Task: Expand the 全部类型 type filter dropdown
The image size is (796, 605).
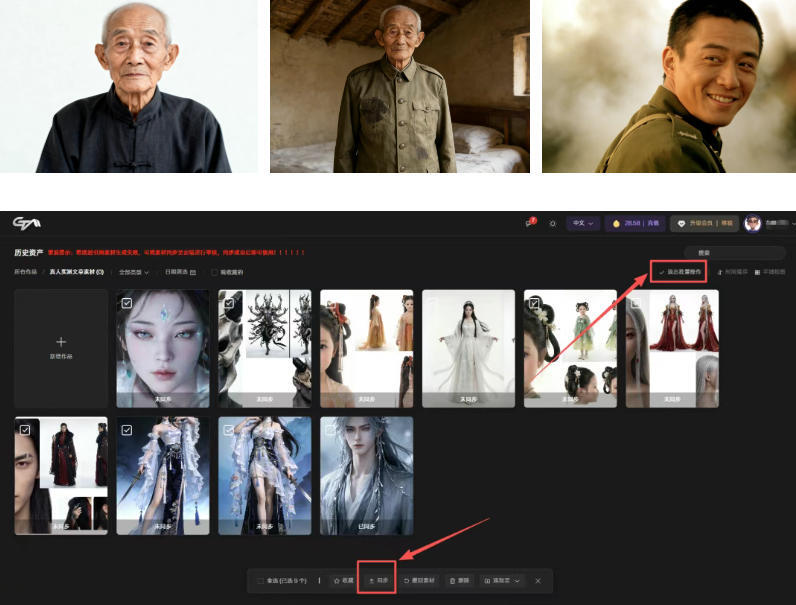Action: (x=133, y=272)
